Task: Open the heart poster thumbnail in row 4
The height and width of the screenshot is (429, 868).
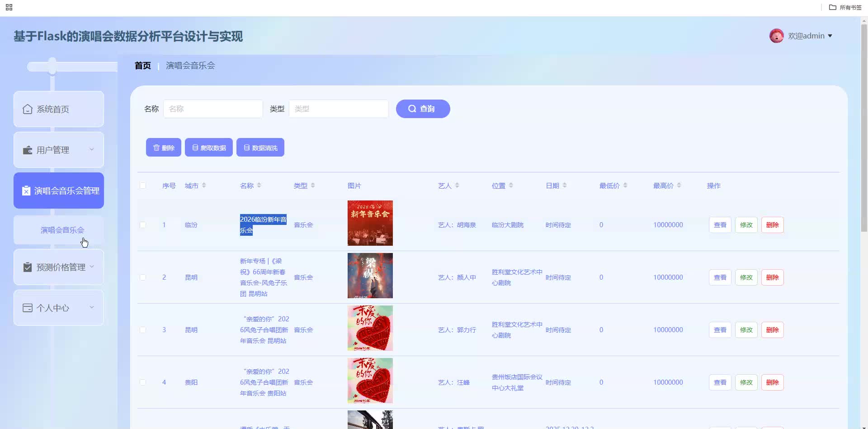Action: pos(370,381)
